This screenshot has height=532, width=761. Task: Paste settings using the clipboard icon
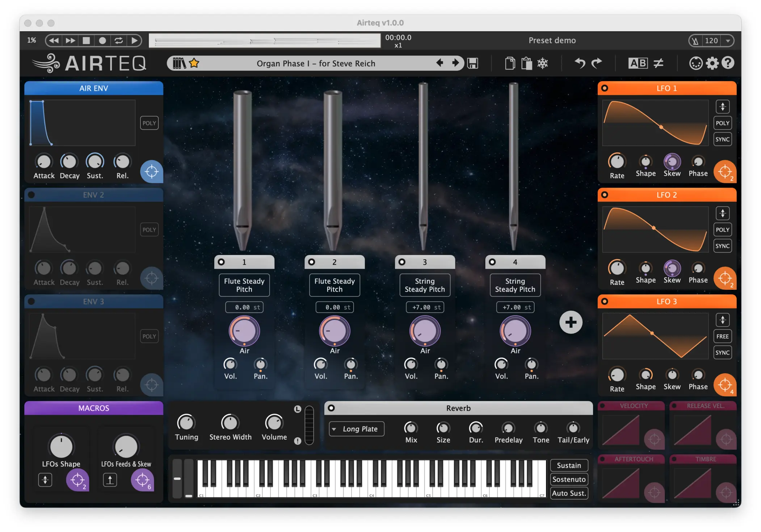526,63
